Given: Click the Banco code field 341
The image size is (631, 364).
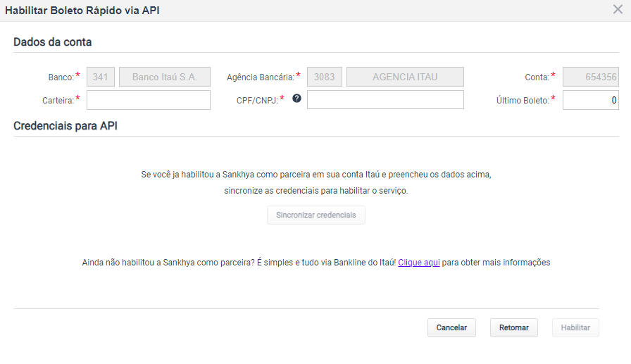Looking at the screenshot, I should (101, 77).
